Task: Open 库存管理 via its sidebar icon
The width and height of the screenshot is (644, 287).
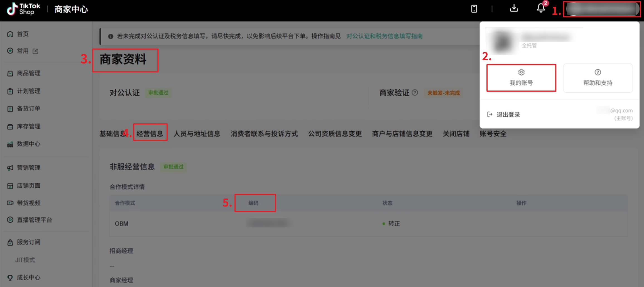Action: [x=10, y=126]
